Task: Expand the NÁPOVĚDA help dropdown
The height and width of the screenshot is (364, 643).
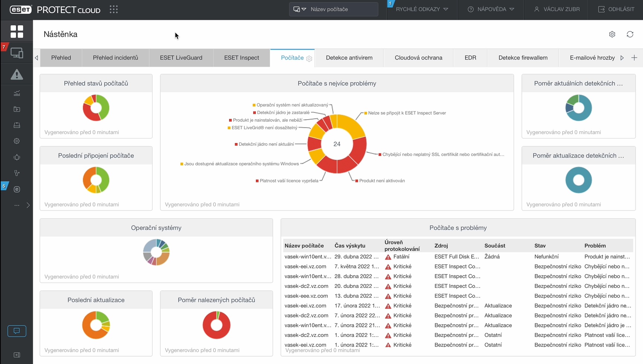Action: coord(491,9)
